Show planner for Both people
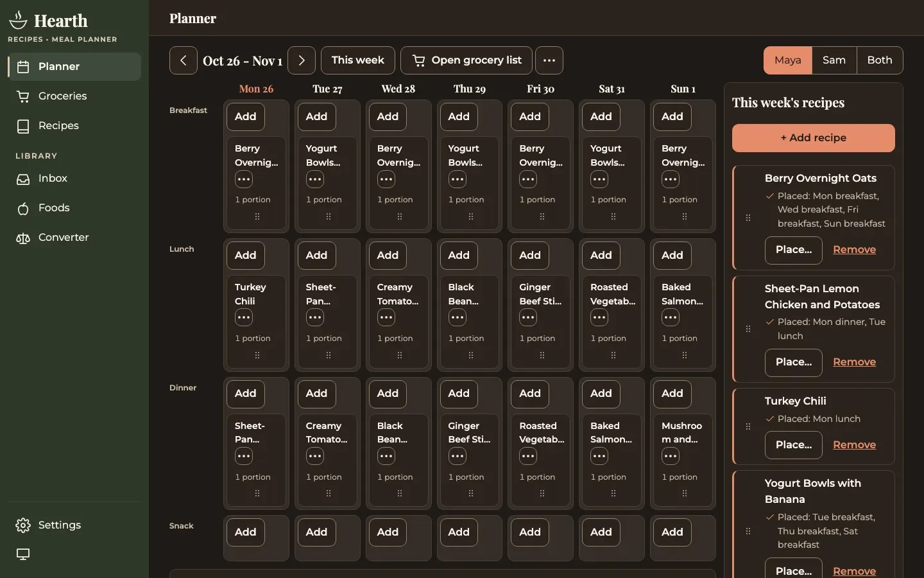This screenshot has width=924, height=578. click(x=880, y=60)
